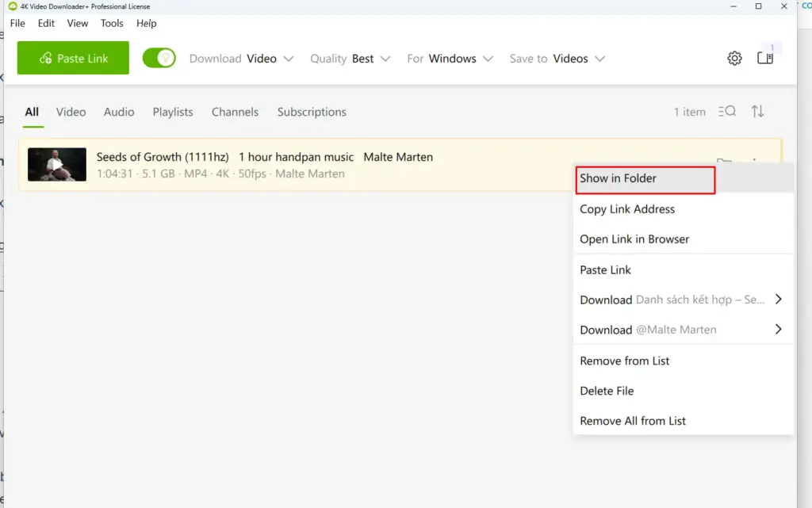Choose Show in Folder from context menu
Viewport: 812px width, 508px height.
click(683, 178)
